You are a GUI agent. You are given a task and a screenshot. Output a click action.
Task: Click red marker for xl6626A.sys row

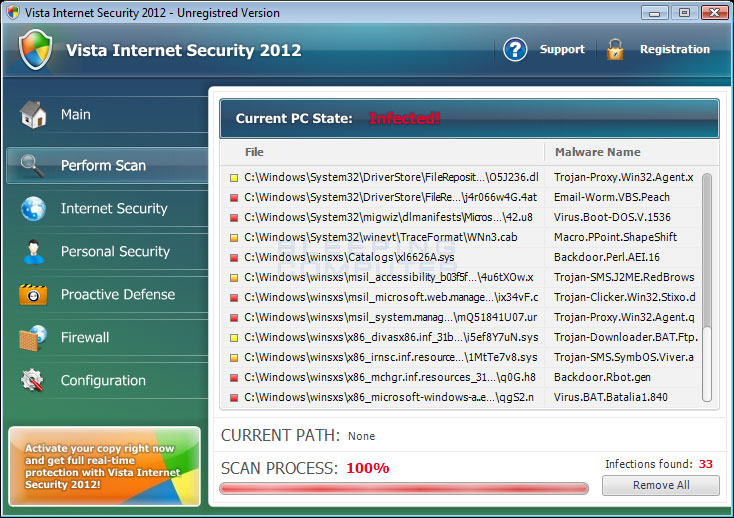234,258
